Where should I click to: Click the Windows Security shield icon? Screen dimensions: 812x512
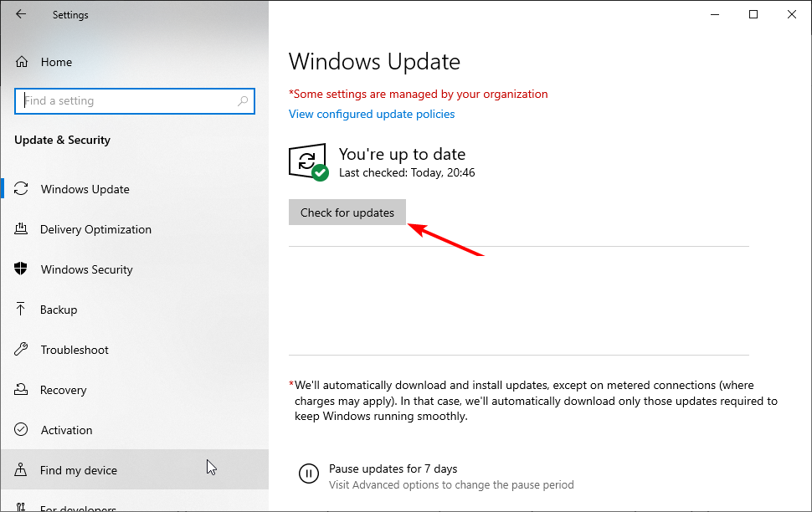click(x=22, y=269)
